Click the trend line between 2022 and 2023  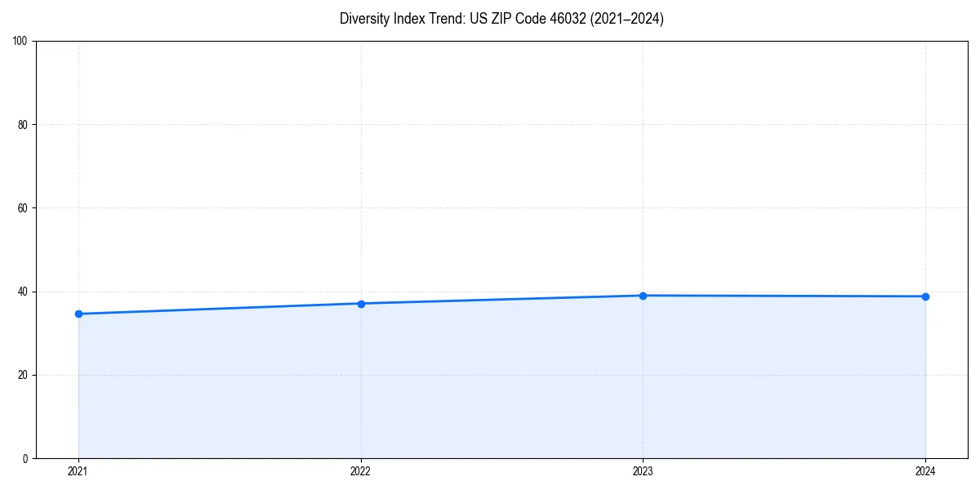501,299
